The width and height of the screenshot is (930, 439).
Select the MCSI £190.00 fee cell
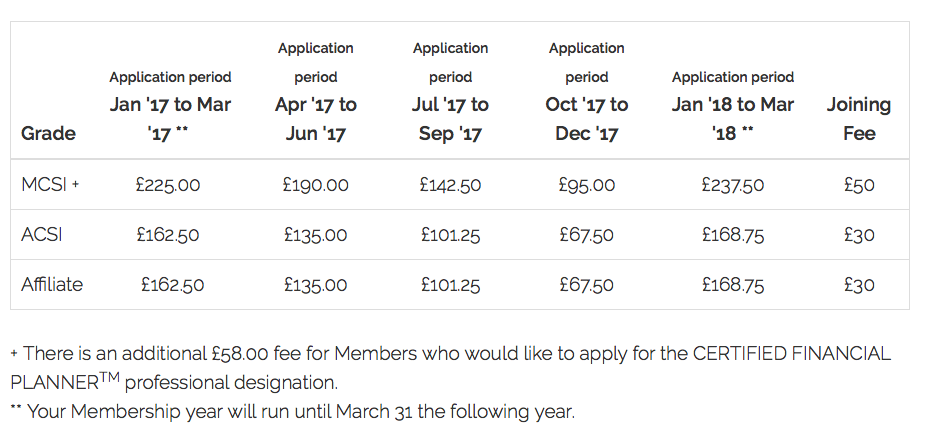click(x=316, y=184)
